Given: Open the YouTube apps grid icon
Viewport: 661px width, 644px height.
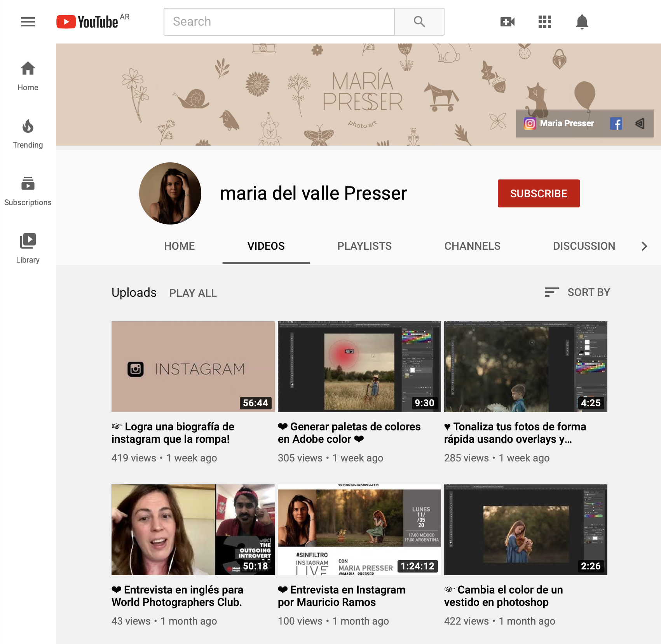Looking at the screenshot, I should (x=544, y=22).
